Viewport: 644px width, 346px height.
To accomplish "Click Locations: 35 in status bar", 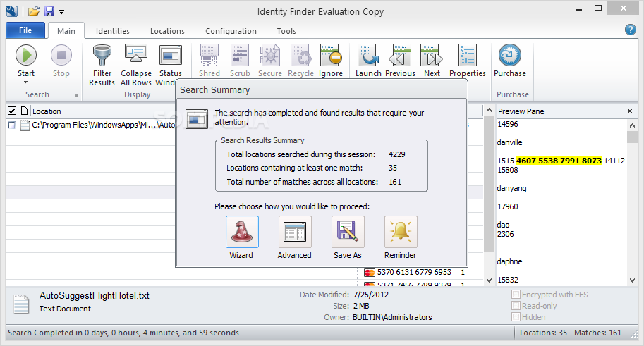I will tap(543, 333).
